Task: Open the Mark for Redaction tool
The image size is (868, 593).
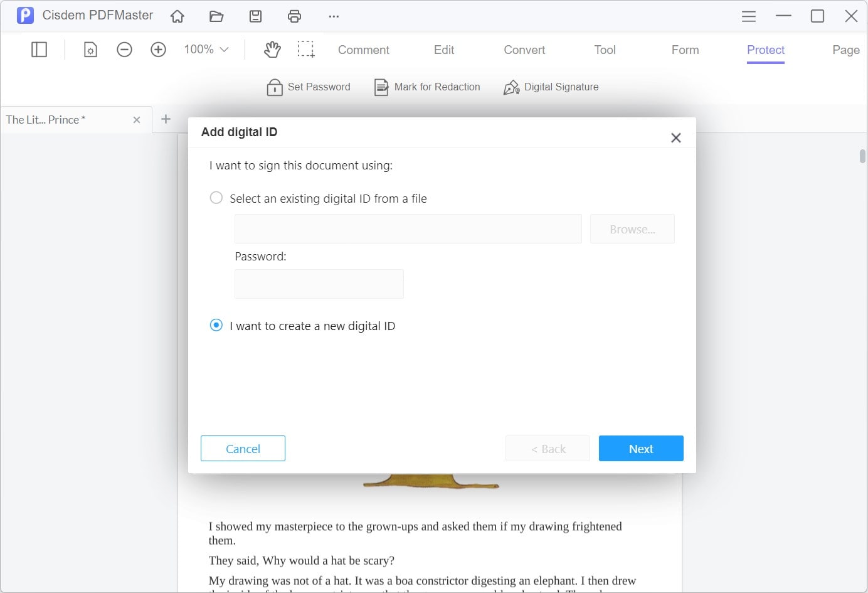Action: click(427, 87)
